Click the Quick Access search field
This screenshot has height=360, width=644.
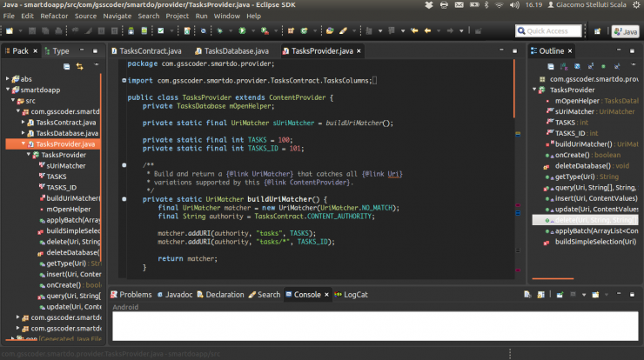click(549, 31)
